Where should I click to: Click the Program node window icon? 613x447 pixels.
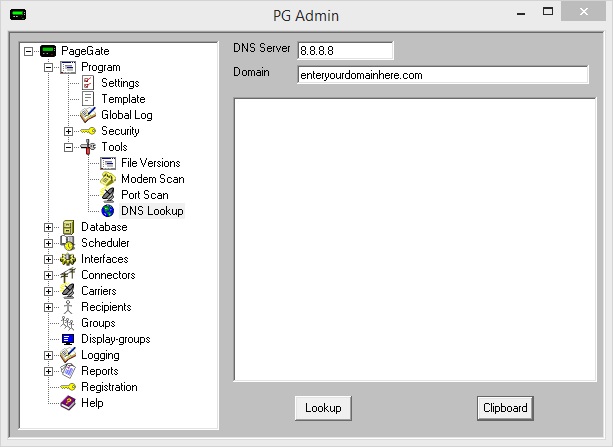click(x=68, y=67)
